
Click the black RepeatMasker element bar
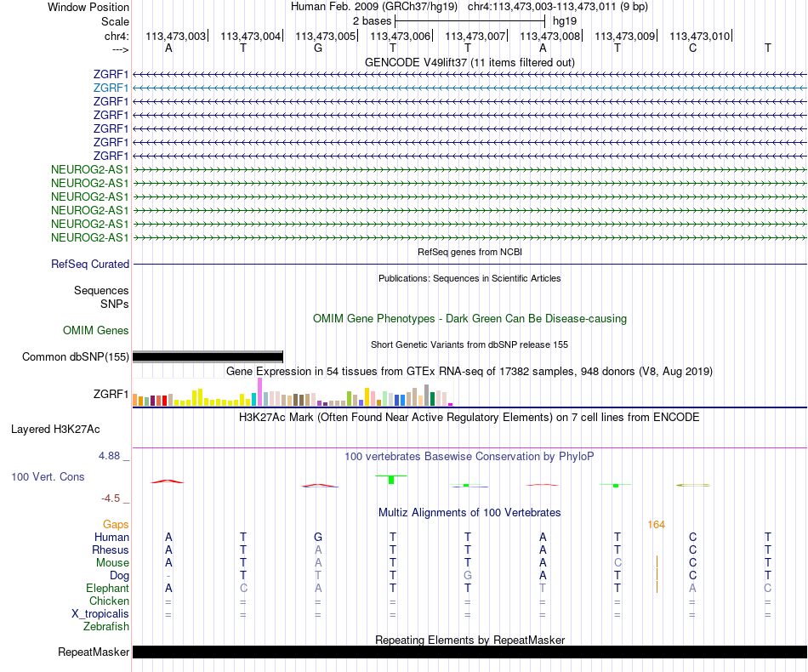point(469,652)
